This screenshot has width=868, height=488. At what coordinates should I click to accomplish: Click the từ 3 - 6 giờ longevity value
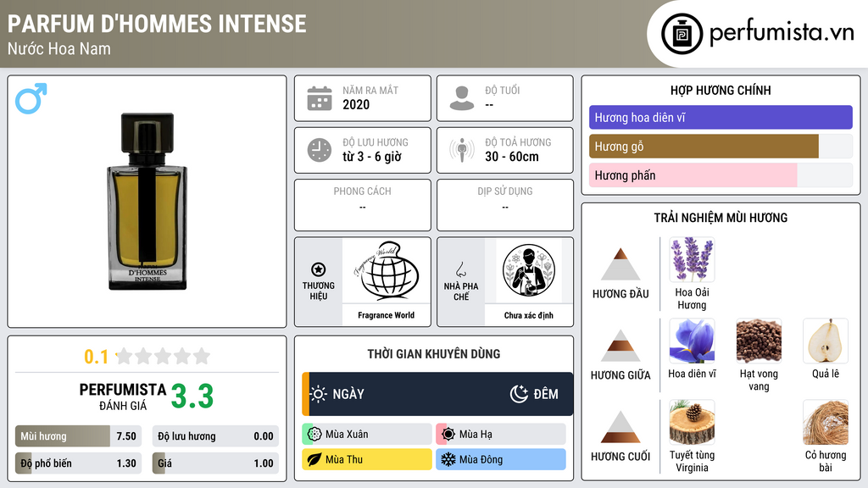372,157
